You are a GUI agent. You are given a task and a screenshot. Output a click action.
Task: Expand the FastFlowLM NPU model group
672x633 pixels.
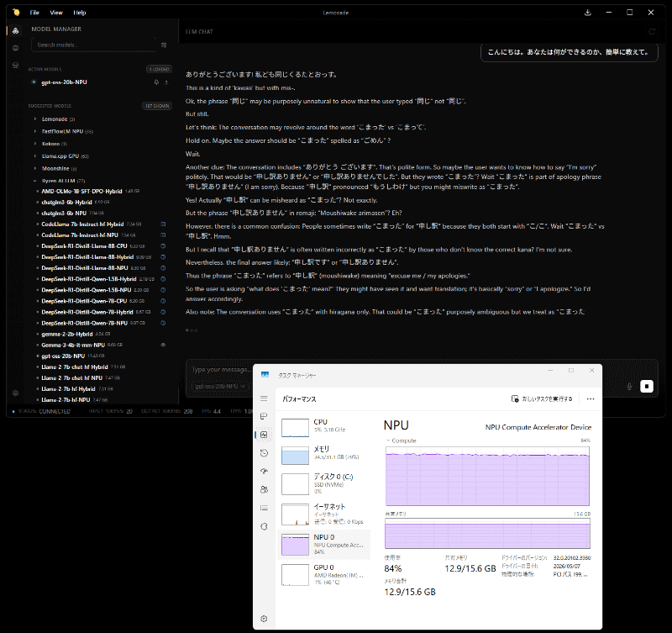coord(35,131)
